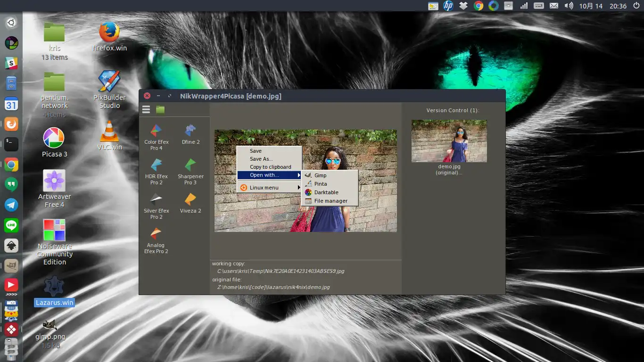Open the tray dropdown arrow indicator

509,6
